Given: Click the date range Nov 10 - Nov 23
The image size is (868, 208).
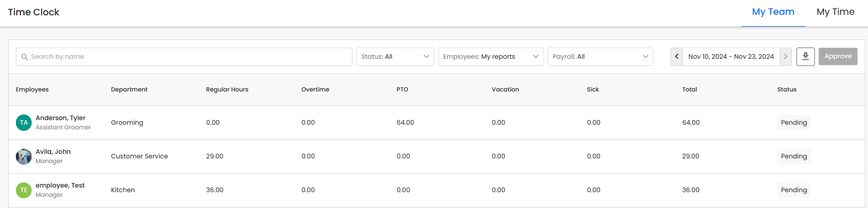Looking at the screenshot, I should pyautogui.click(x=731, y=57).
